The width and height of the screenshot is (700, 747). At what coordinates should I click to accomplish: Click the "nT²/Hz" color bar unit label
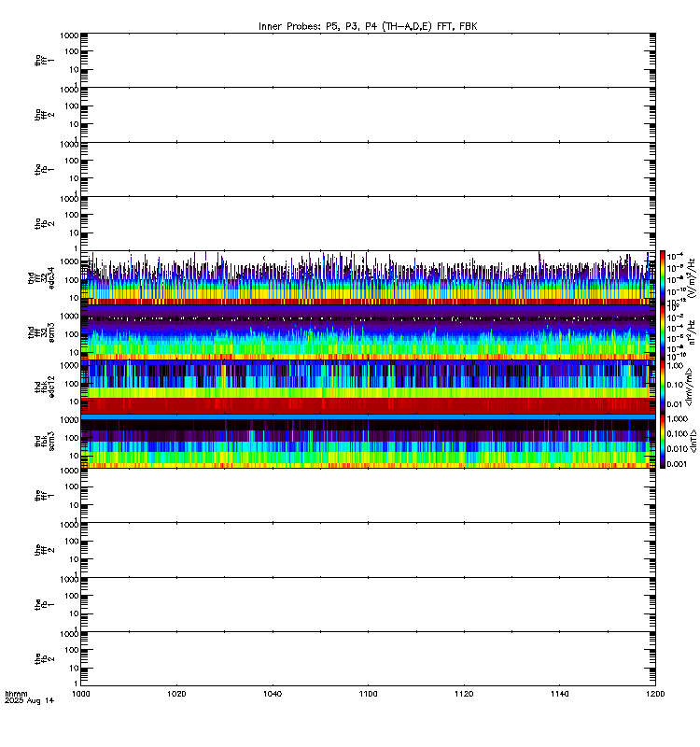coord(692,332)
